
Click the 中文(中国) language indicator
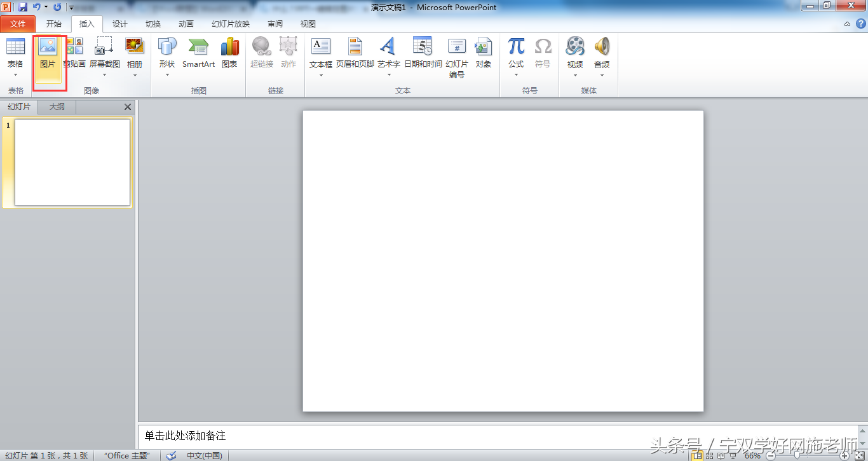204,455
